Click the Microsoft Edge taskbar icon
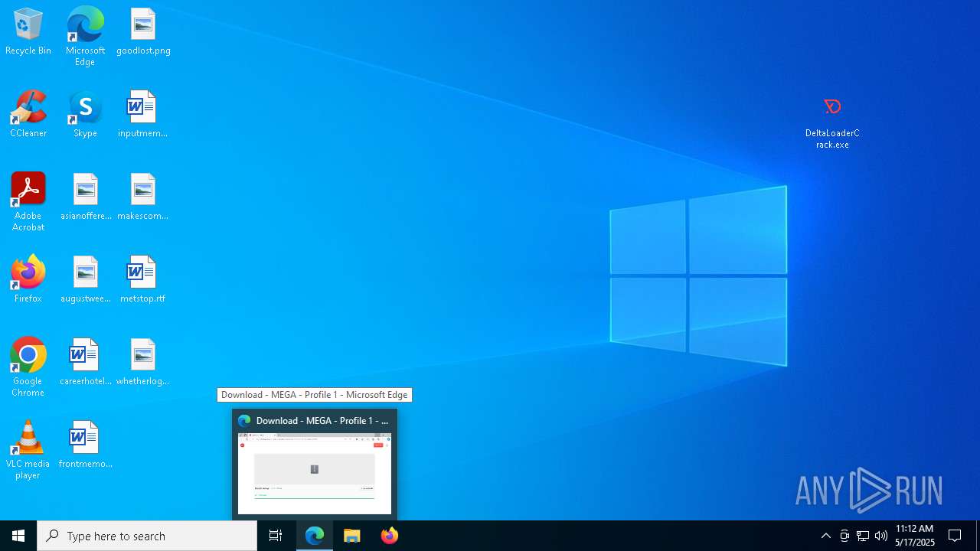Image resolution: width=980 pixels, height=551 pixels. pos(315,536)
